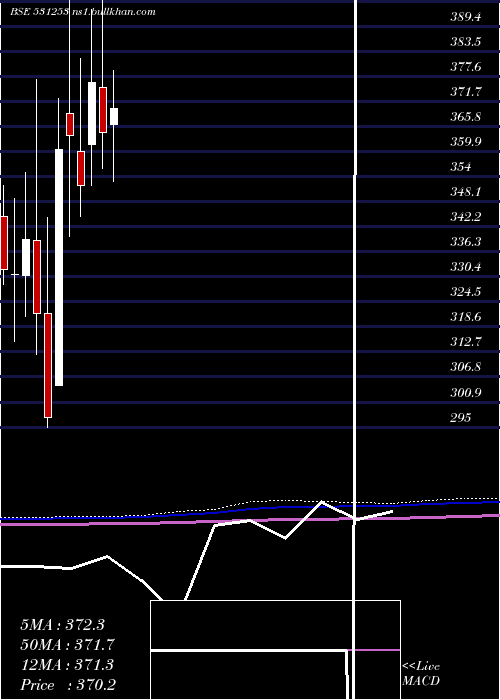The width and height of the screenshot is (500, 700).
Task: Click the 383.5 price axis label
Action: pyautogui.click(x=466, y=42)
